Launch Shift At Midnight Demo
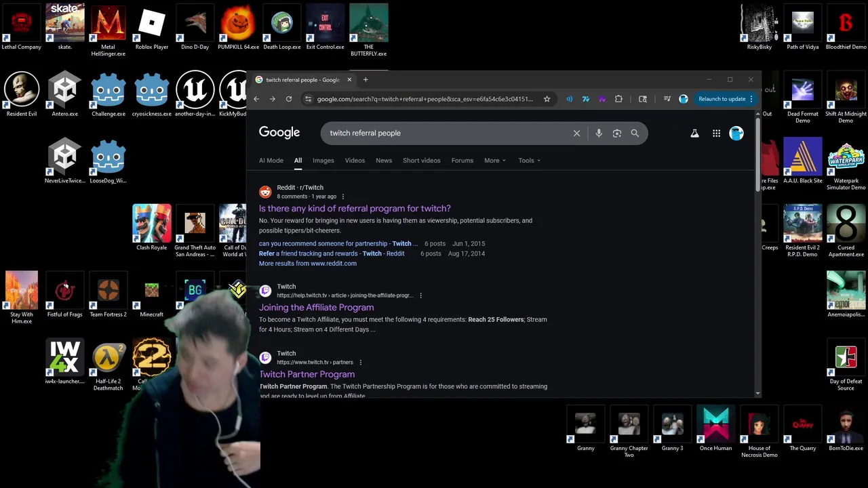The width and height of the screenshot is (868, 488). [846, 97]
